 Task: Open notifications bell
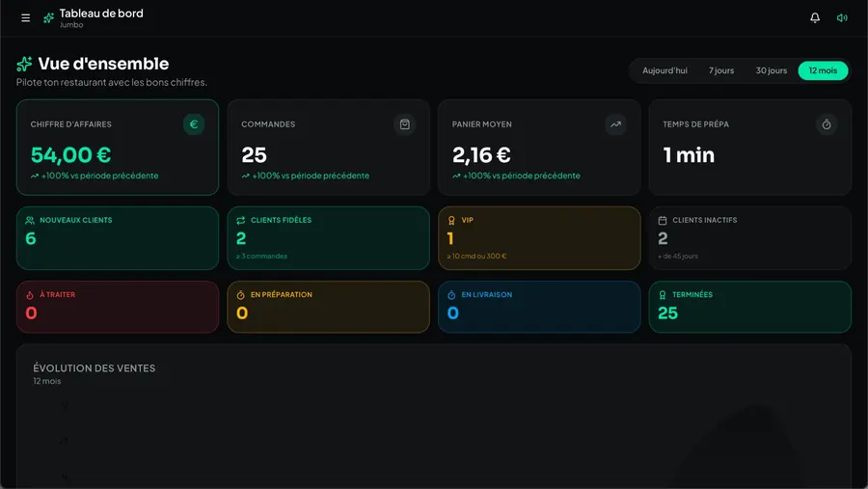[x=815, y=17]
